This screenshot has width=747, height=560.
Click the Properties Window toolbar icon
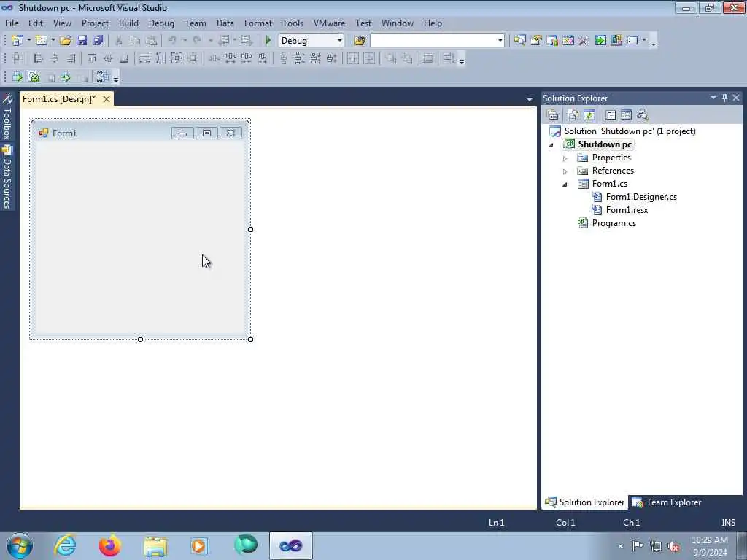536,41
